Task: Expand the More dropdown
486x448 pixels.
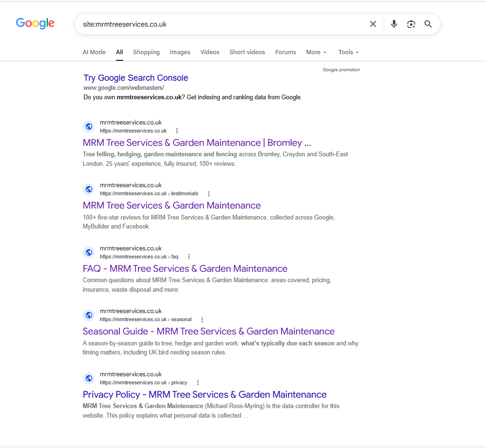Action: tap(316, 52)
